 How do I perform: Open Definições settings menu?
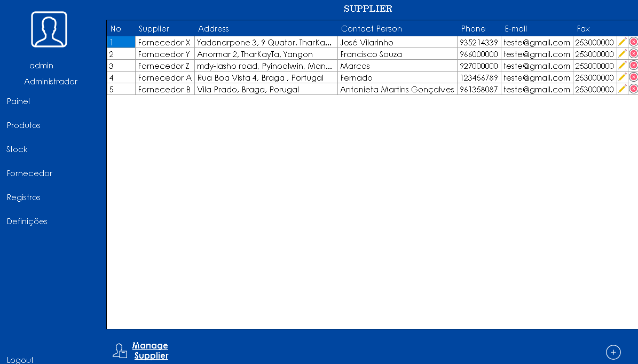(27, 221)
